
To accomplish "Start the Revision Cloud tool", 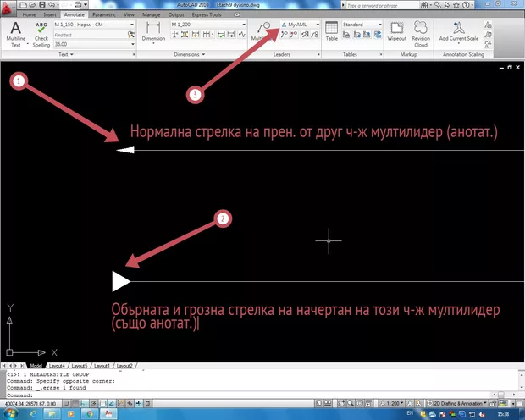I will point(421,34).
